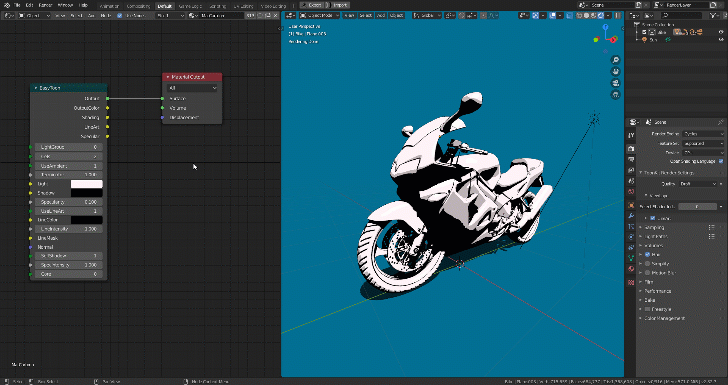Screen dimensions: 728x385
Task: Open the Edit menu
Action: coord(29,5)
